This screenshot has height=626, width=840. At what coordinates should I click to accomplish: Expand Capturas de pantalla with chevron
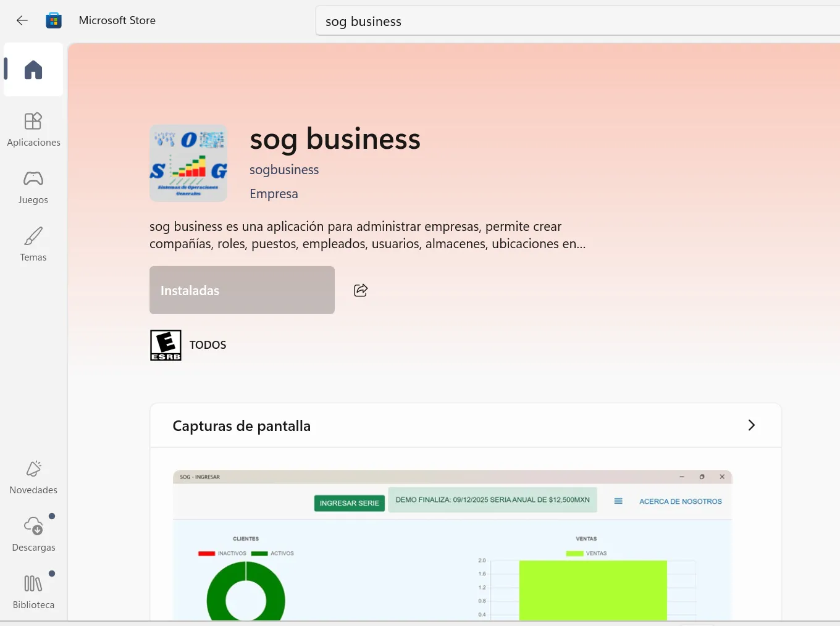[751, 425]
